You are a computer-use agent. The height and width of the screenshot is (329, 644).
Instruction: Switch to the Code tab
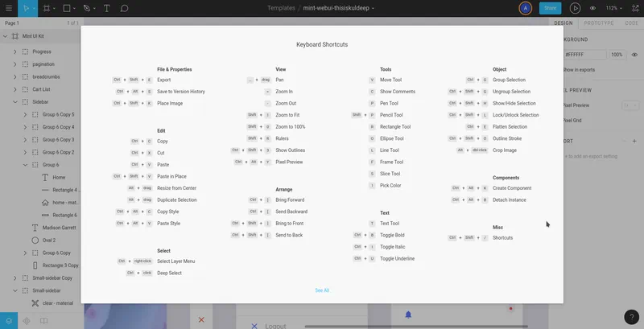631,23
